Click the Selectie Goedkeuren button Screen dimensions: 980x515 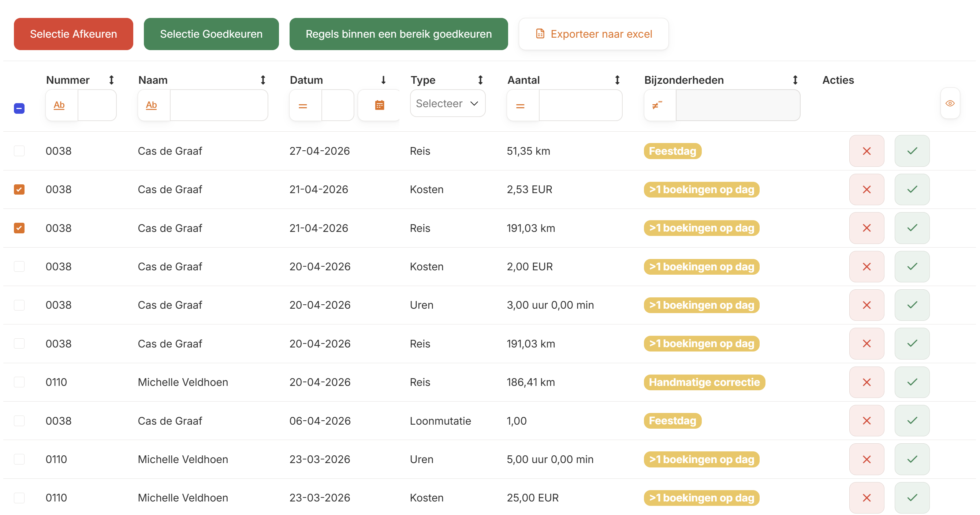coord(211,34)
